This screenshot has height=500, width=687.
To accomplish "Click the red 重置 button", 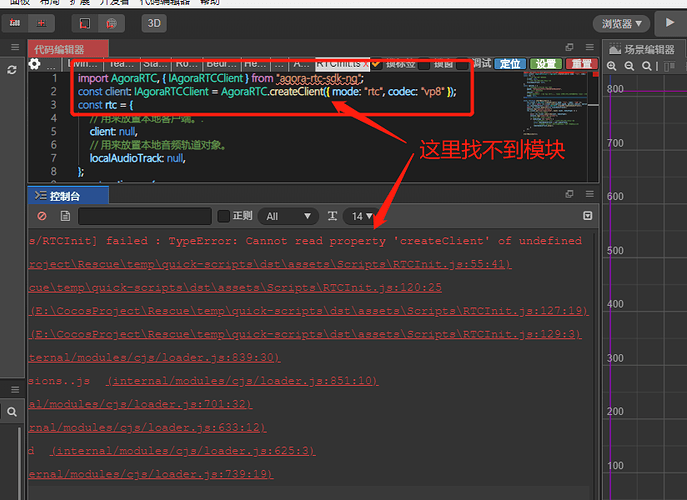I will [x=582, y=64].
